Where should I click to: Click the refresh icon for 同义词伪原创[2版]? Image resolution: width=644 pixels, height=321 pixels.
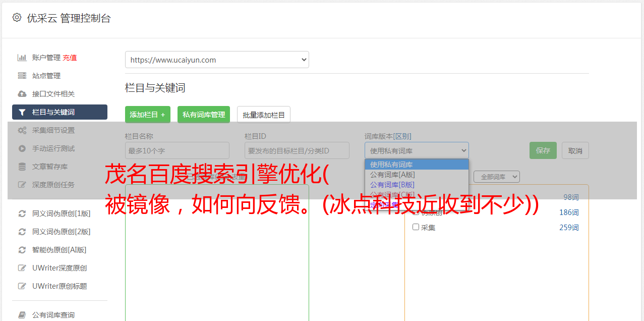[x=22, y=232]
